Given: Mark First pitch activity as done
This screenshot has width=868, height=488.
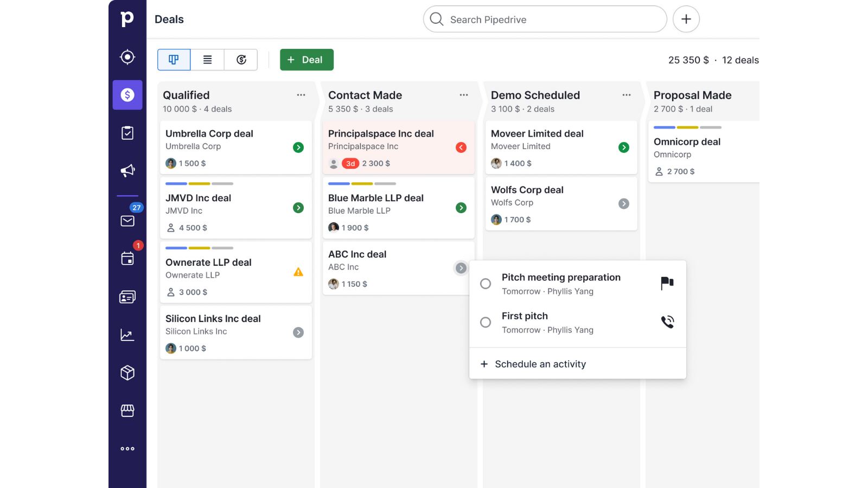Looking at the screenshot, I should 486,322.
